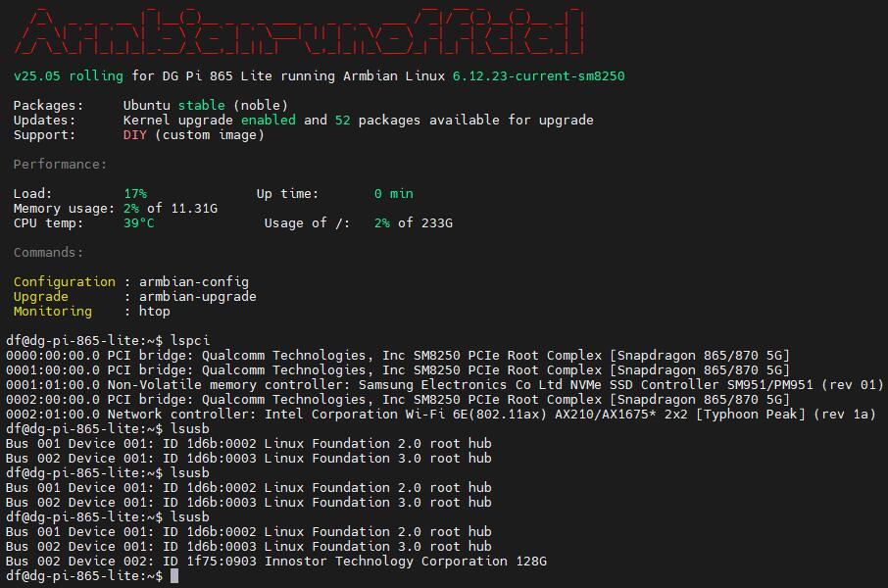Click the kernel version '6.12.23-current-sm8250'
This screenshot has width=888, height=588.
pyautogui.click(x=538, y=75)
